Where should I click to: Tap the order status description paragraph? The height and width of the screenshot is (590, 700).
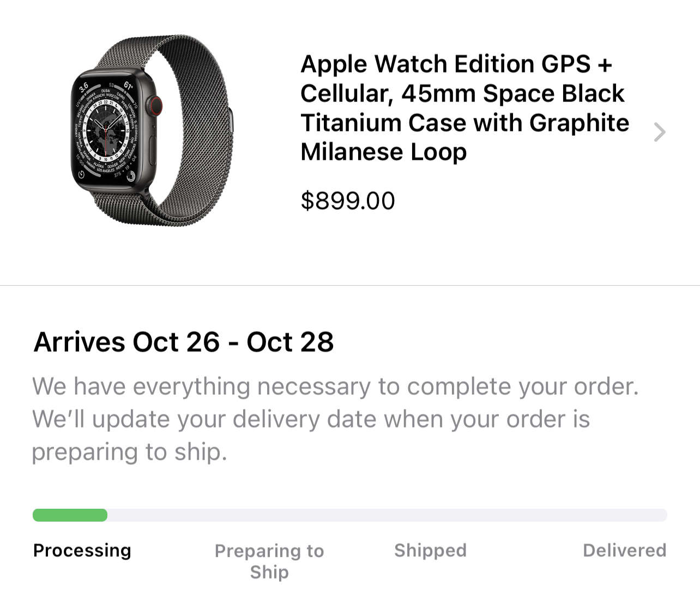[x=335, y=419]
